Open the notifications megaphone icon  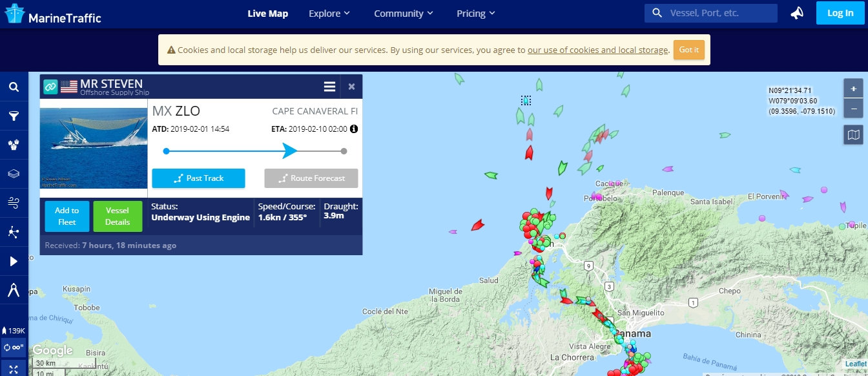click(x=797, y=14)
